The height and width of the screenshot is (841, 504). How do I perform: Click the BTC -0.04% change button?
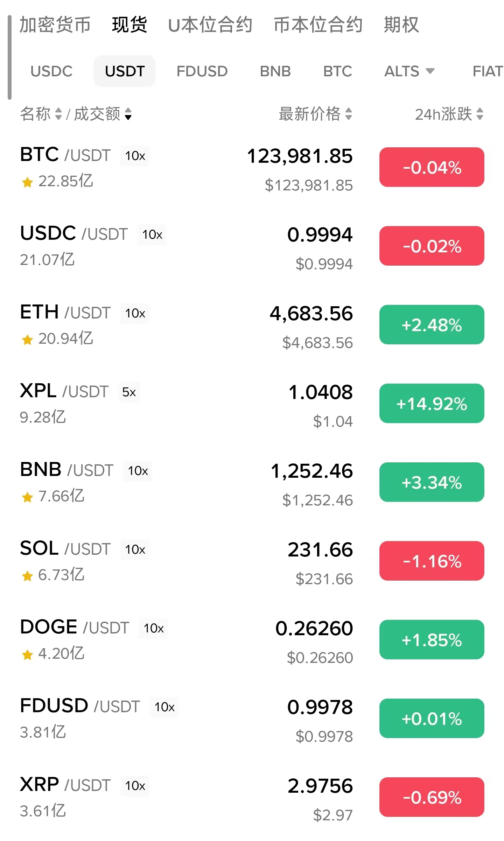pos(432,167)
